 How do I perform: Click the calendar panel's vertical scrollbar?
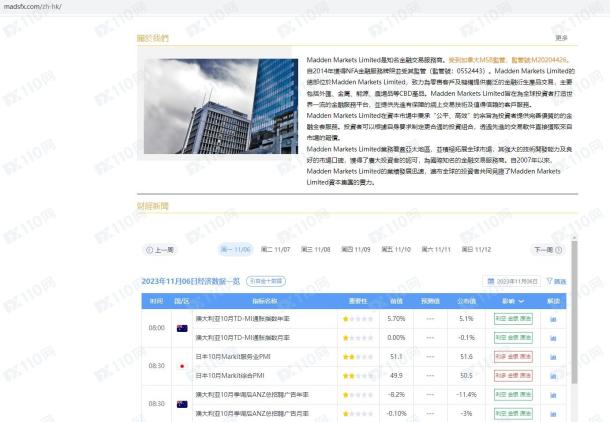[x=574, y=311]
